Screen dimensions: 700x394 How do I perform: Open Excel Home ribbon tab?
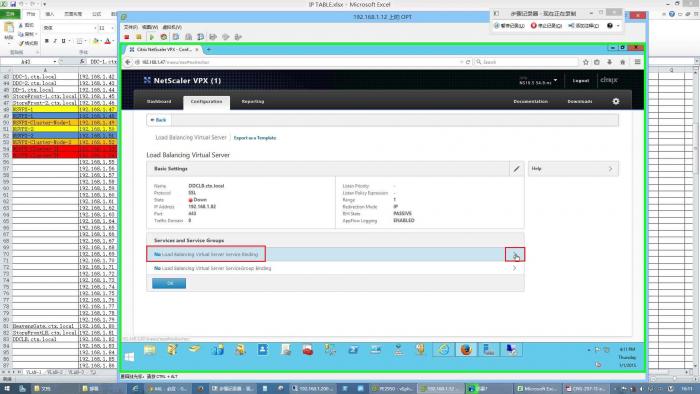[31, 14]
